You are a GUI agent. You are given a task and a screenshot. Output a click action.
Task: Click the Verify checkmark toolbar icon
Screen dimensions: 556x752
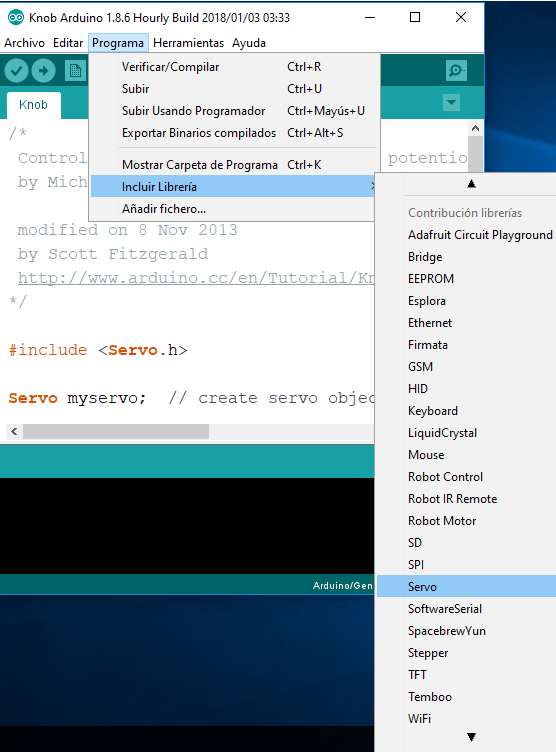(16, 71)
